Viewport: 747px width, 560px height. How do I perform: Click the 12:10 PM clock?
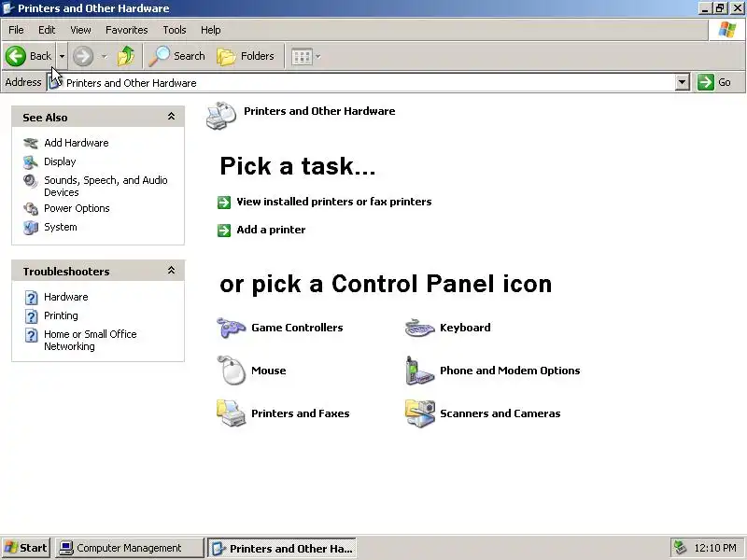715,548
